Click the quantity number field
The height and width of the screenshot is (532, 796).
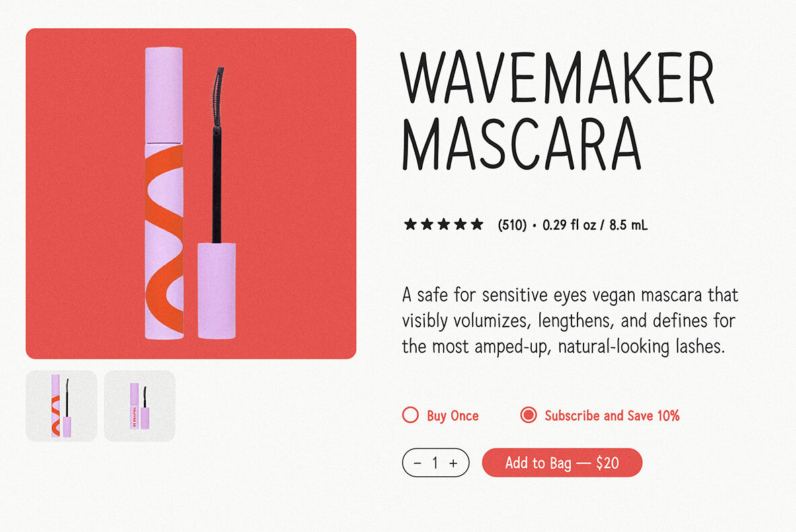435,463
